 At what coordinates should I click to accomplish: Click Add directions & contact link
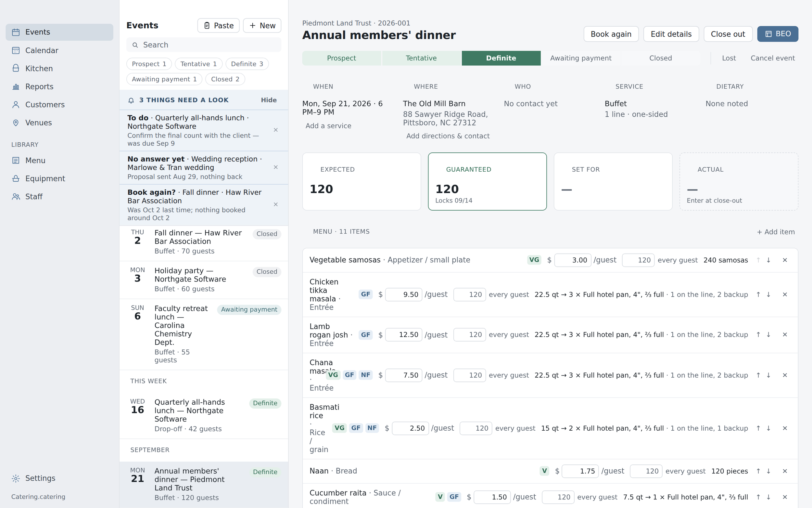coord(448,136)
